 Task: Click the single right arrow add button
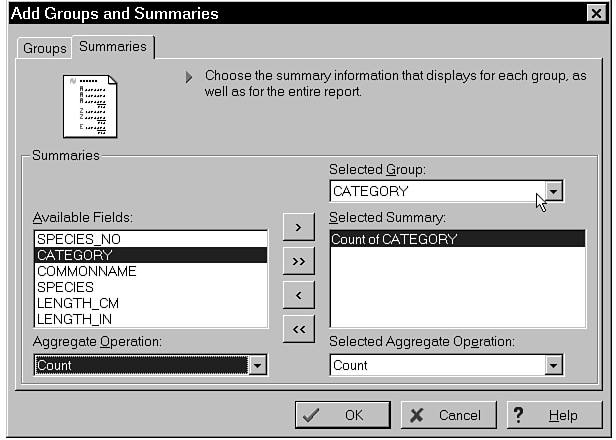(299, 227)
